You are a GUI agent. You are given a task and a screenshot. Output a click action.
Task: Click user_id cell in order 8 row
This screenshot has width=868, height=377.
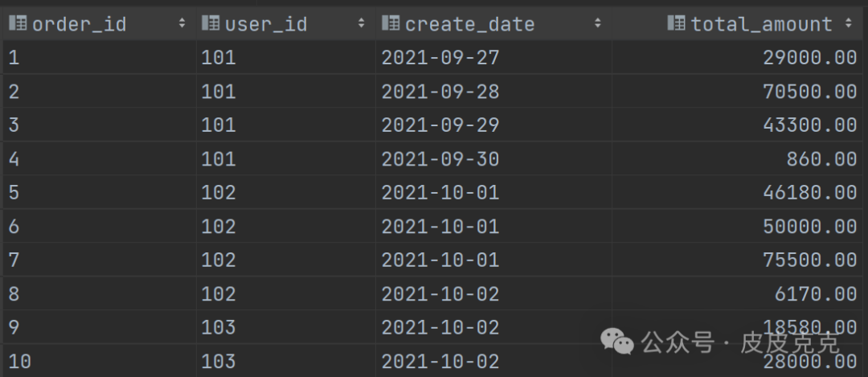click(219, 294)
